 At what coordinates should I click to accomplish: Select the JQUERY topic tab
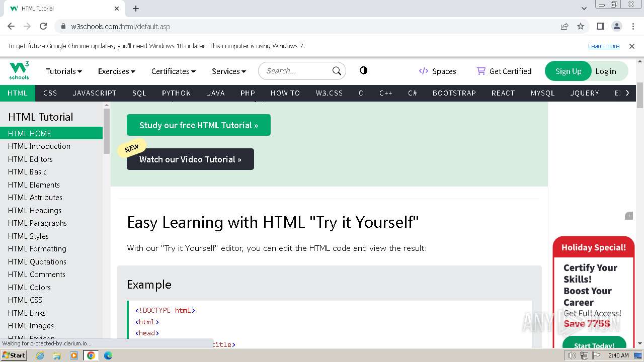point(585,93)
